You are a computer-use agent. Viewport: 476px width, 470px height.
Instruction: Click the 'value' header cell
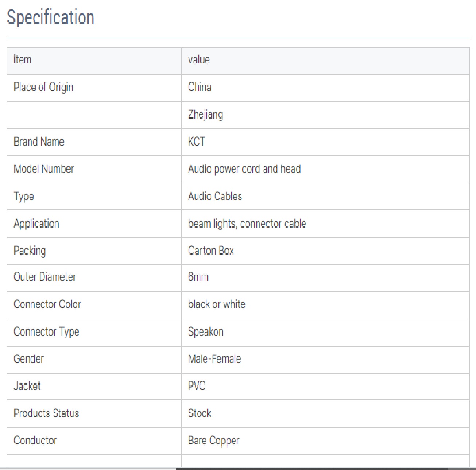point(199,60)
